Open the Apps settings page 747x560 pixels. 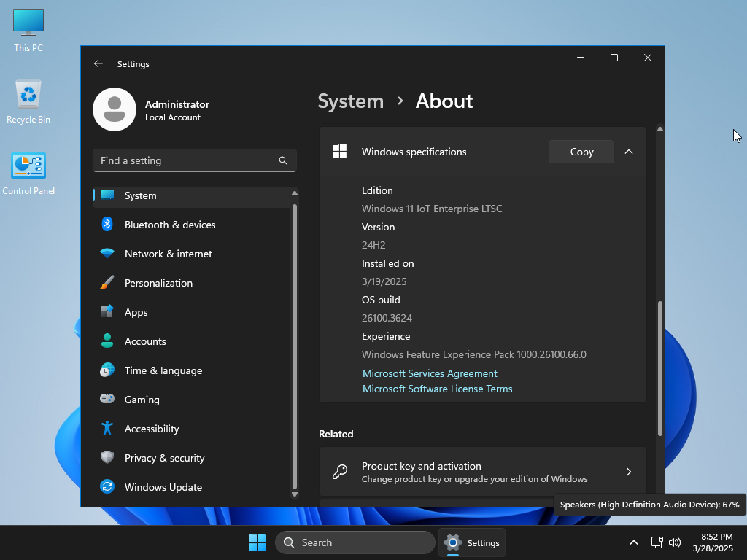tap(192, 312)
